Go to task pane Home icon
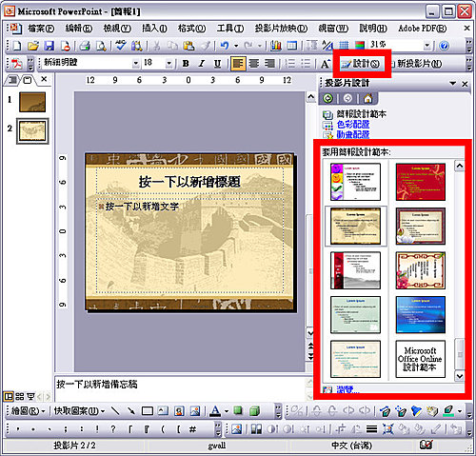476x456 pixels. pos(367,98)
